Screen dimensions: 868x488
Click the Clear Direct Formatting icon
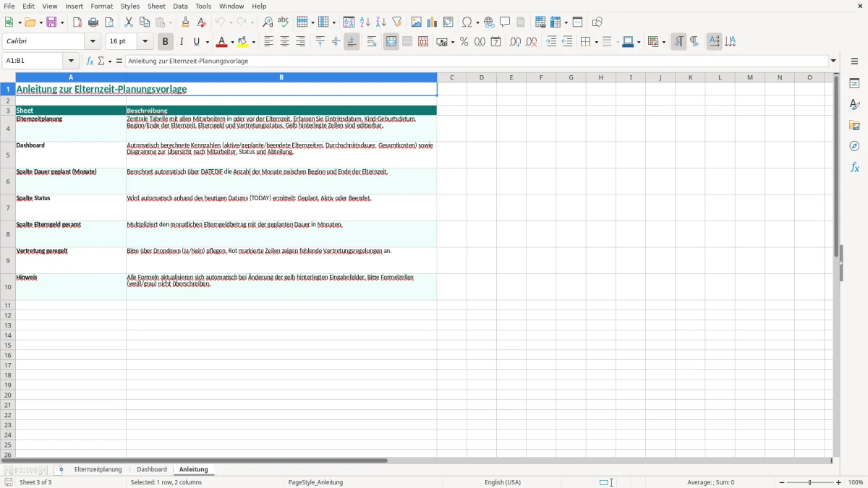click(x=201, y=22)
